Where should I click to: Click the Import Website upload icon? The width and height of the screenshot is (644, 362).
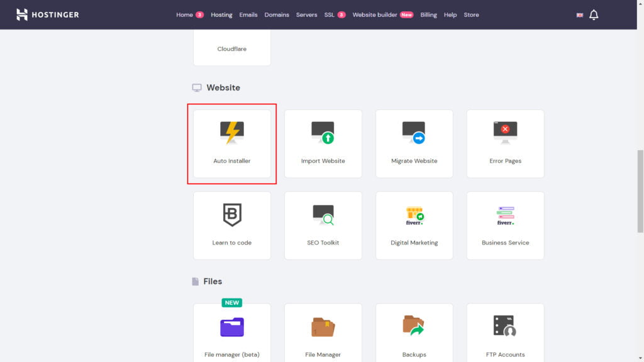coord(323,132)
